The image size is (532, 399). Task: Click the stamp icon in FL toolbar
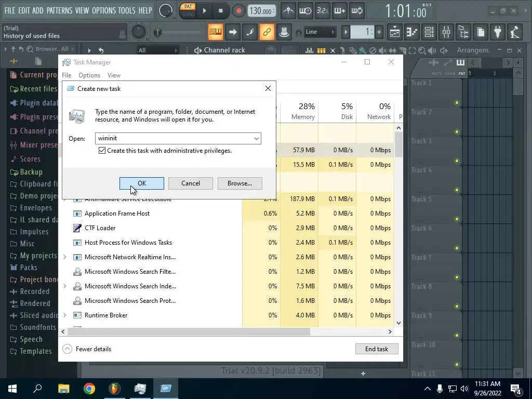[x=284, y=32]
